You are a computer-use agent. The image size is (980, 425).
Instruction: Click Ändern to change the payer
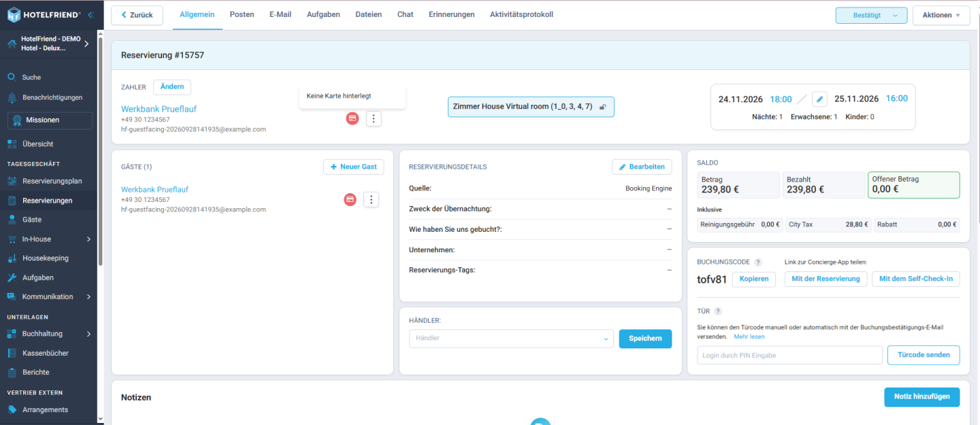(172, 87)
